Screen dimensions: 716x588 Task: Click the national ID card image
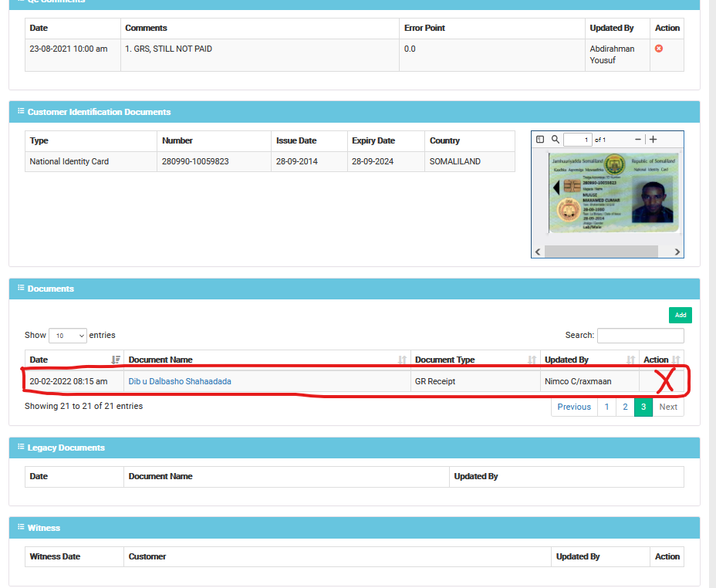point(613,193)
